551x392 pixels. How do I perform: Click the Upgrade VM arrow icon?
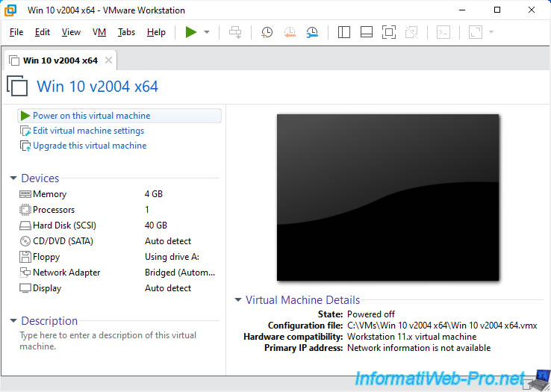[x=25, y=146]
